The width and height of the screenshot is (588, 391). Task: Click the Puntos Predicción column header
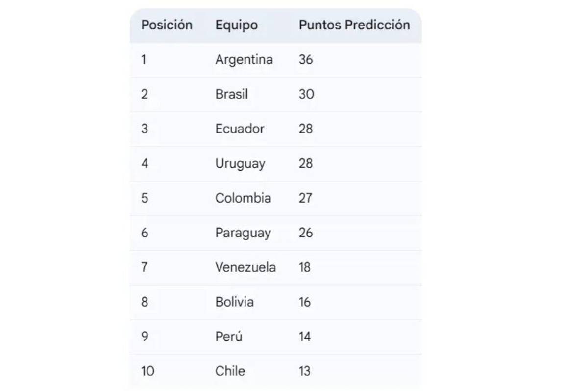(x=354, y=25)
